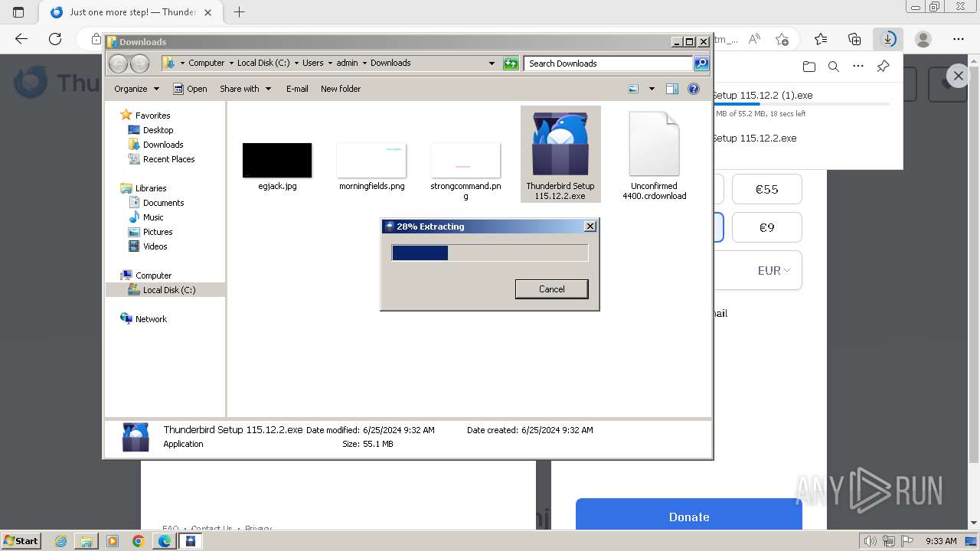Screen dimensions: 980x551
Task: Open the Share with menu
Action: (x=245, y=89)
